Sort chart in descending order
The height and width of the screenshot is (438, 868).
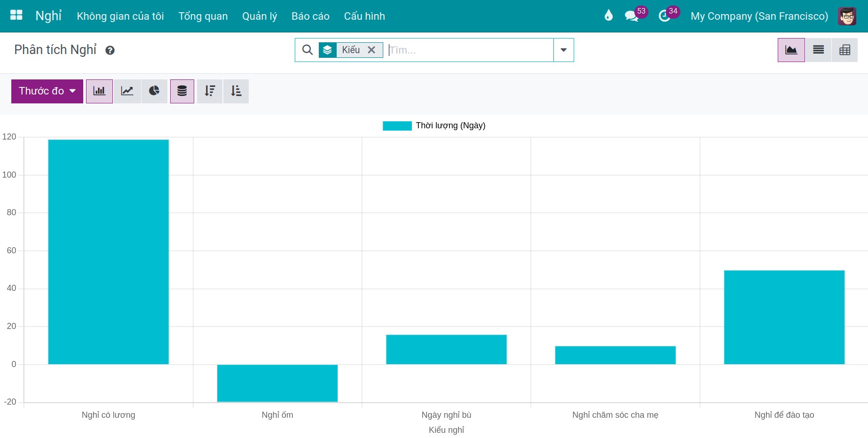(x=210, y=91)
